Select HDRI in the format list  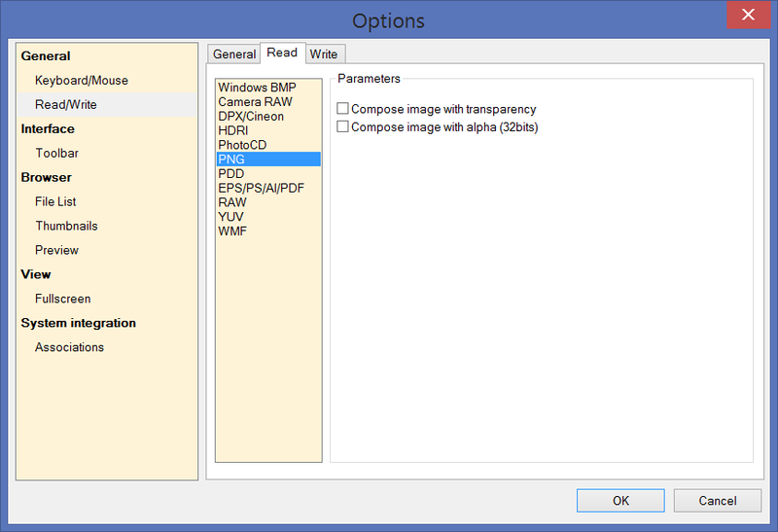click(x=233, y=130)
